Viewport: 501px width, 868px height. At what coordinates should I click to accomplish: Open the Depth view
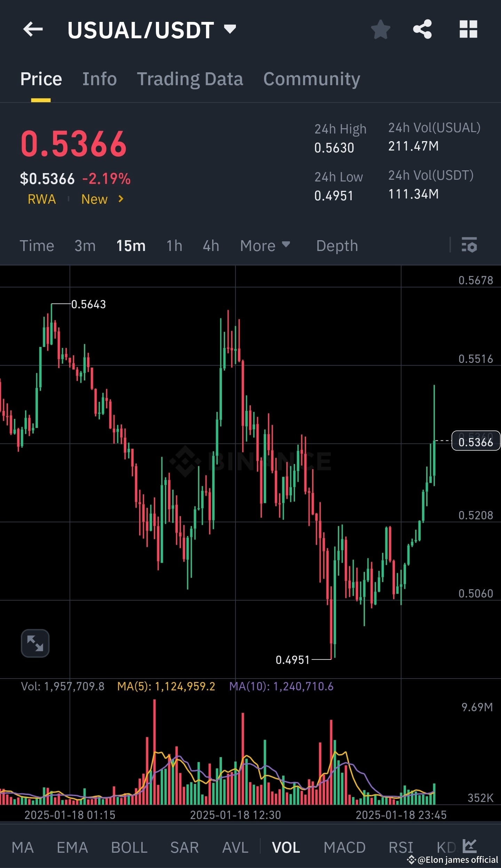coord(337,246)
